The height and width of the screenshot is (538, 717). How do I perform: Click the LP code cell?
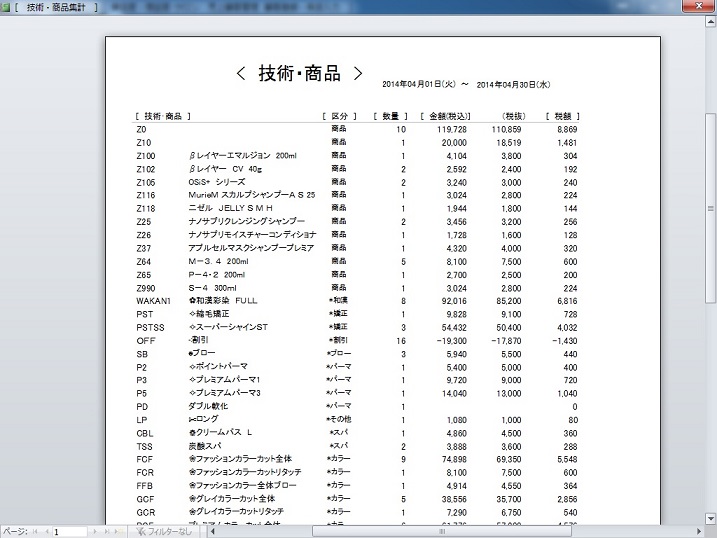tap(142, 420)
